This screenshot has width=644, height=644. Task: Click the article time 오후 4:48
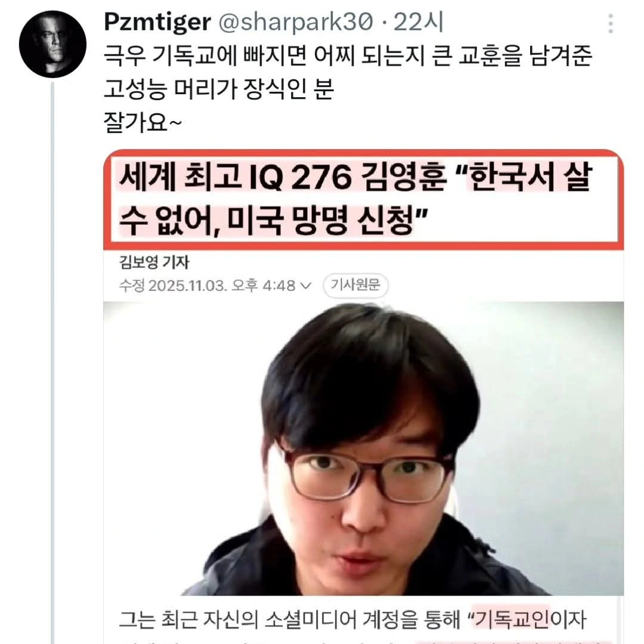point(264,286)
